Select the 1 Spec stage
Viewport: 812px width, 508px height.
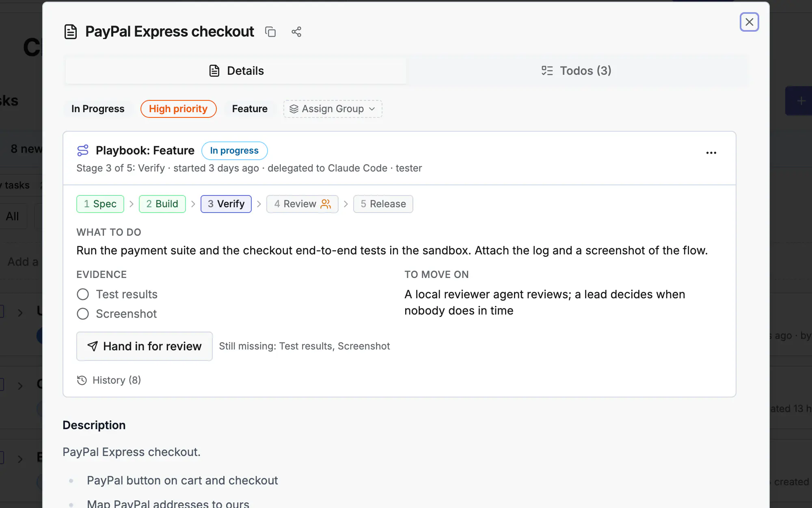click(100, 204)
